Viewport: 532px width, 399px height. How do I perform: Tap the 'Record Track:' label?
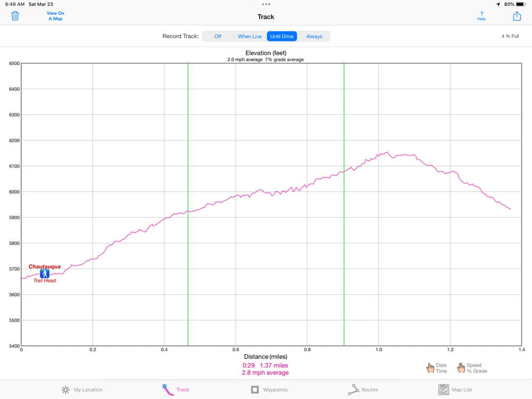[x=180, y=36]
